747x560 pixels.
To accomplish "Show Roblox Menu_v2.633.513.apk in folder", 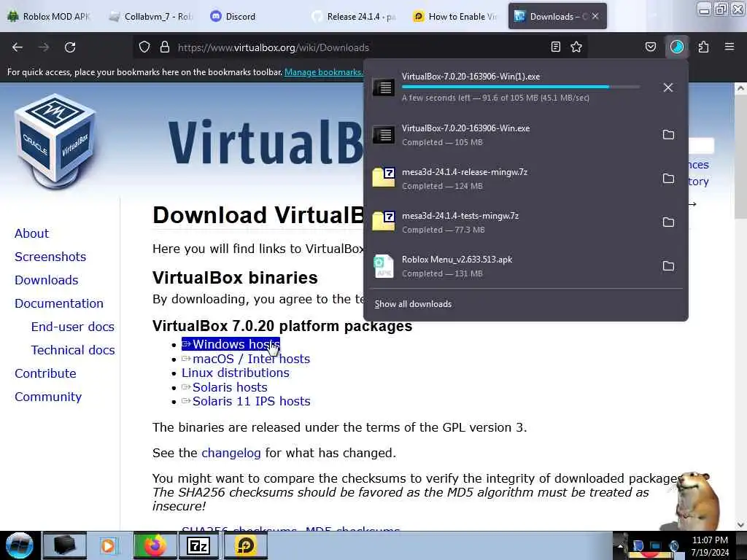I will click(668, 266).
